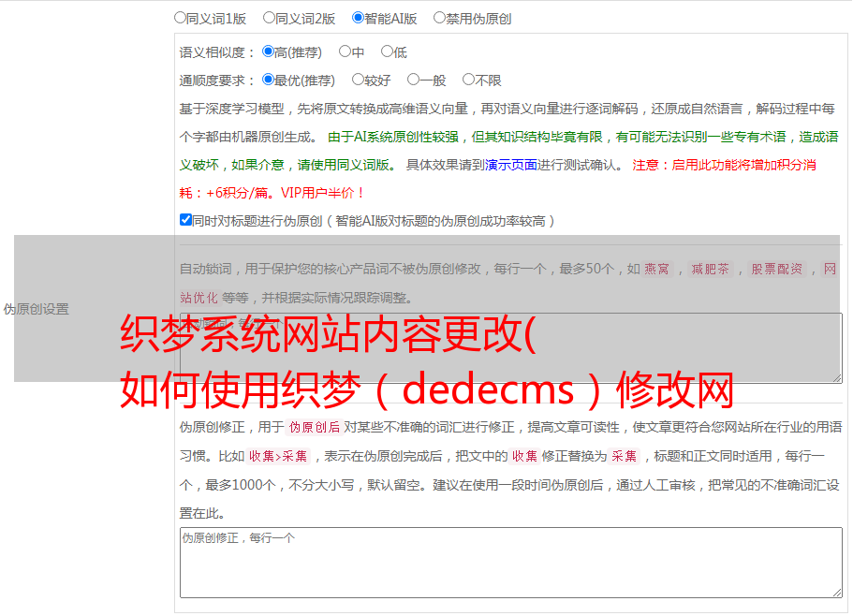
Task: Click the 伪原创修正 text area
Action: [511, 563]
